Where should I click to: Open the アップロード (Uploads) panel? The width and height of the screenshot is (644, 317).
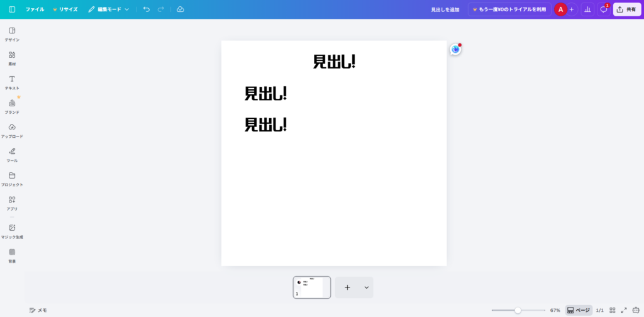[x=12, y=130]
